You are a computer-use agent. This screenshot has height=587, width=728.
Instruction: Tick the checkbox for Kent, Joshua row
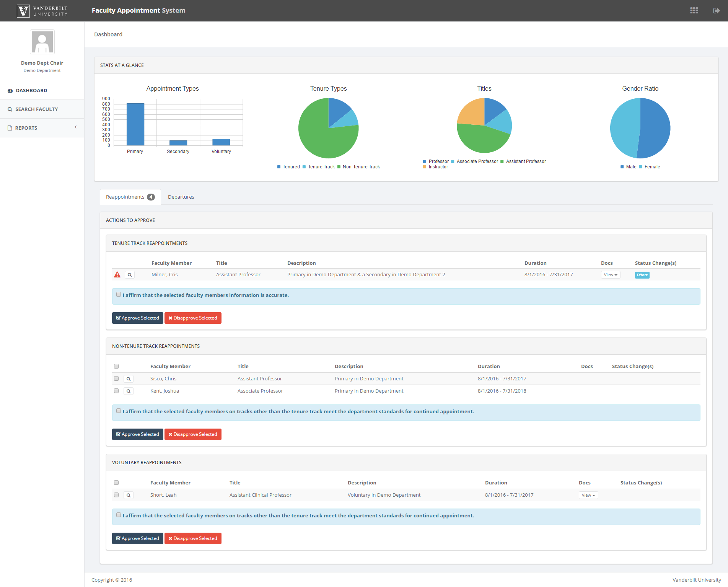116,391
